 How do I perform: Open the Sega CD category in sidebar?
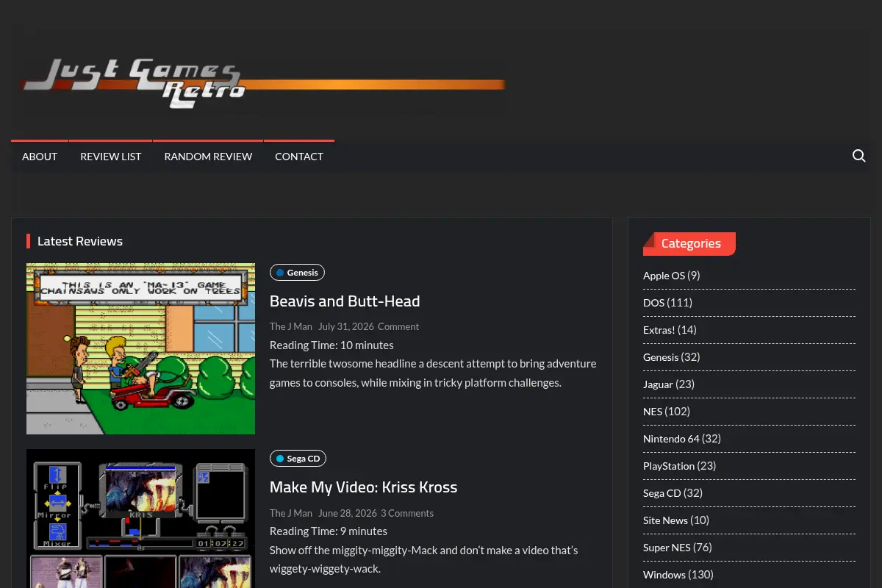(x=662, y=492)
